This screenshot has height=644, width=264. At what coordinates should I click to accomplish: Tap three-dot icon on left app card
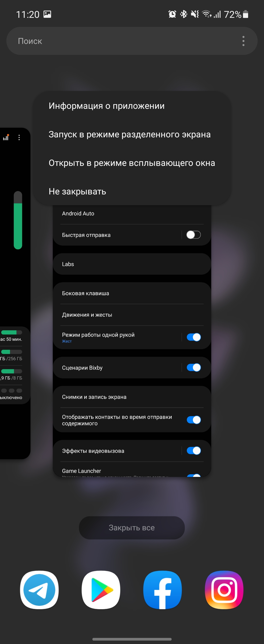point(19,138)
